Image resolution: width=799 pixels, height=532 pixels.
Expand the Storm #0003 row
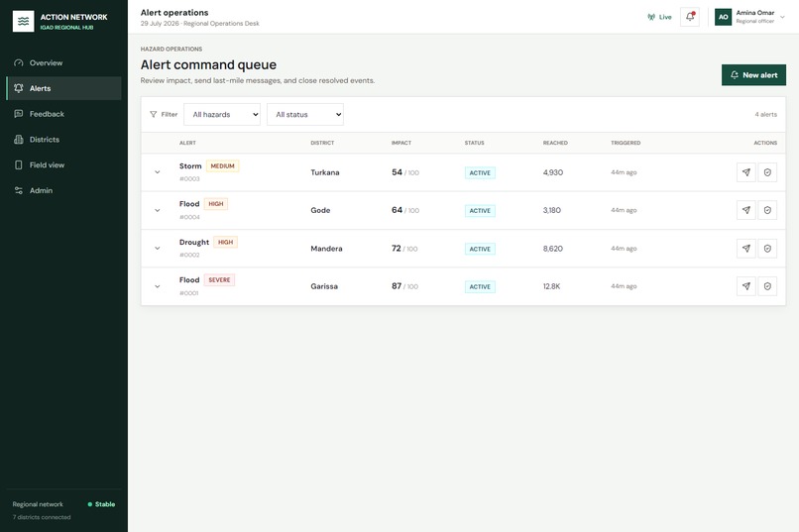(158, 172)
